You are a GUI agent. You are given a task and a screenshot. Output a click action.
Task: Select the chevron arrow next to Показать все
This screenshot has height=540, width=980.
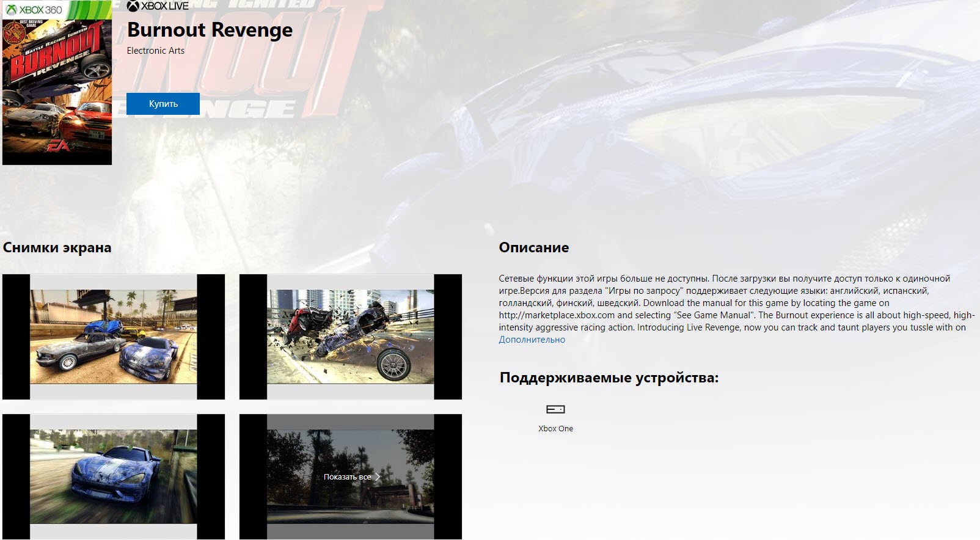[x=378, y=477]
